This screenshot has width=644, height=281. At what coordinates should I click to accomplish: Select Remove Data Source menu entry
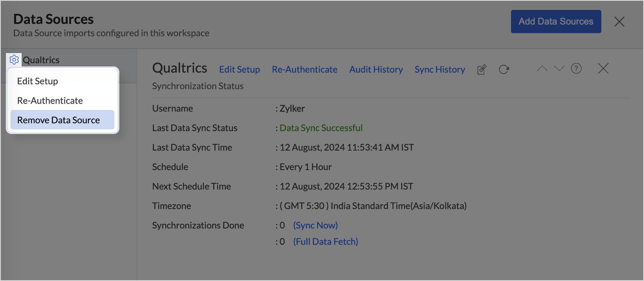click(63, 120)
